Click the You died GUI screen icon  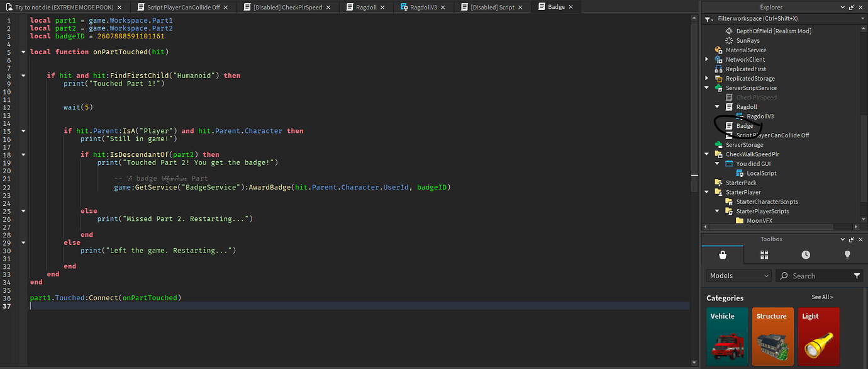click(728, 163)
